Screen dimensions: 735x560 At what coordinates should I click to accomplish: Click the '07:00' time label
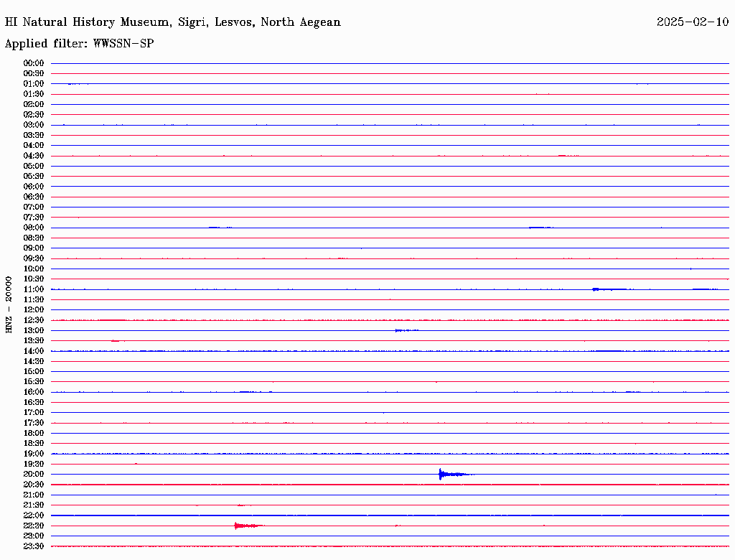click(34, 207)
